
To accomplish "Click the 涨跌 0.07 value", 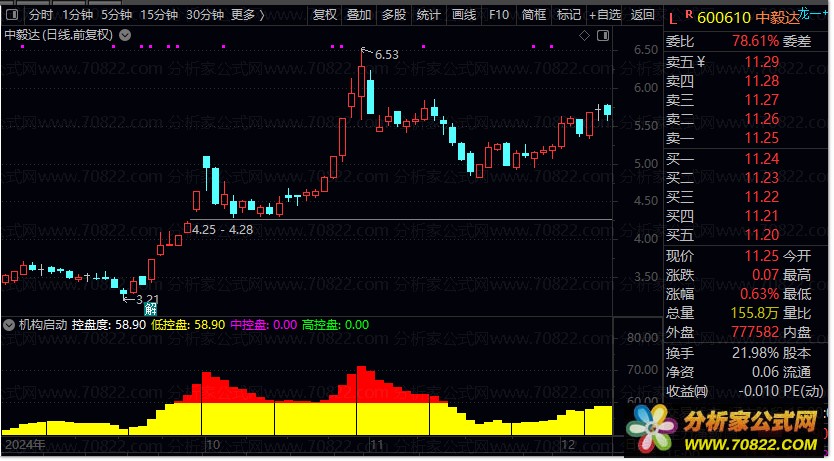I will pyautogui.click(x=765, y=275).
